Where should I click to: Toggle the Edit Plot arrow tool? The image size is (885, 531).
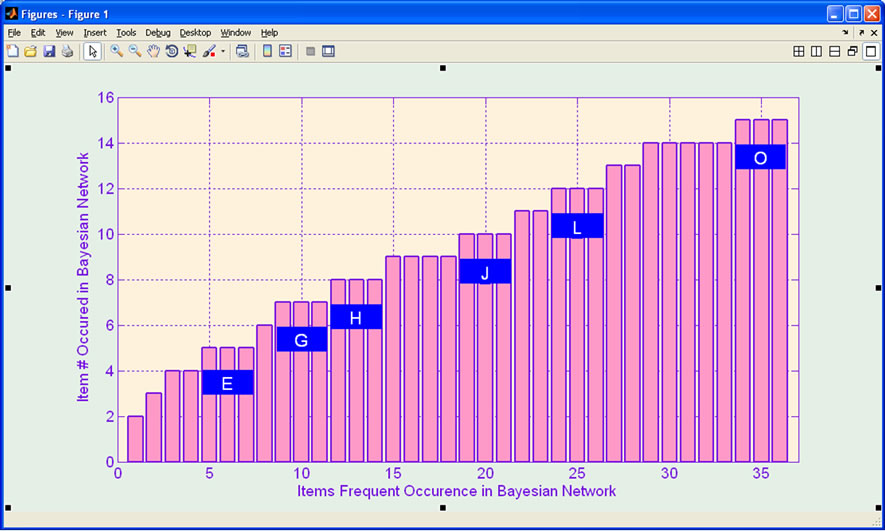click(x=93, y=51)
